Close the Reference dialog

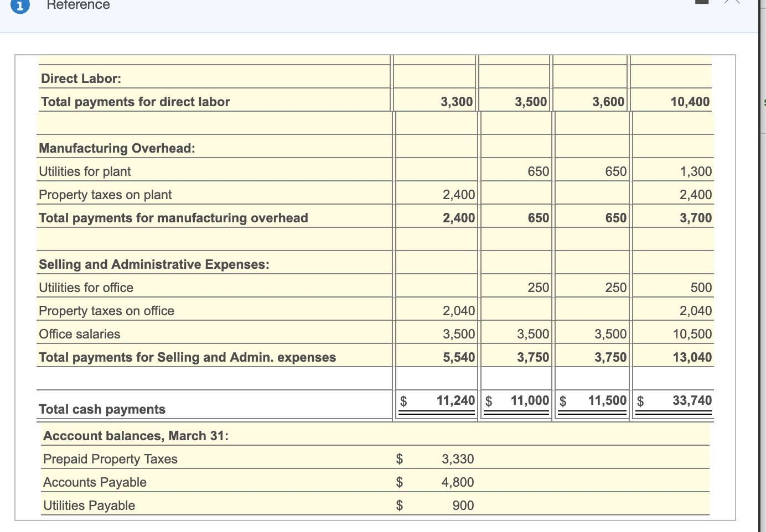732,2
